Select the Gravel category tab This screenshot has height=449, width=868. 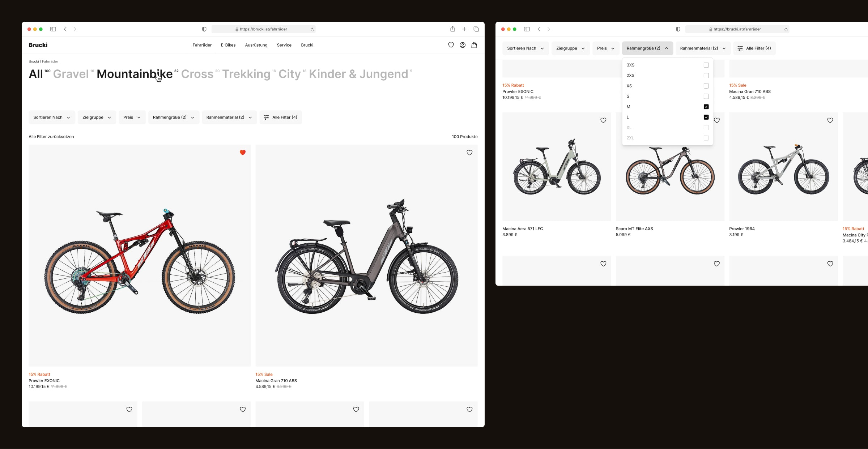pos(71,74)
